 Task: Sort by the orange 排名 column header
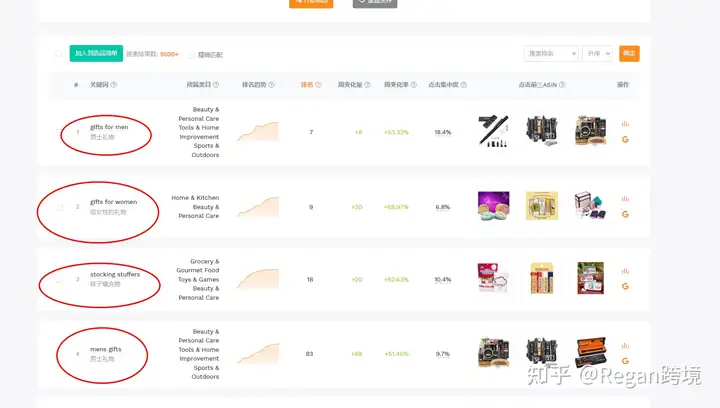click(307, 84)
